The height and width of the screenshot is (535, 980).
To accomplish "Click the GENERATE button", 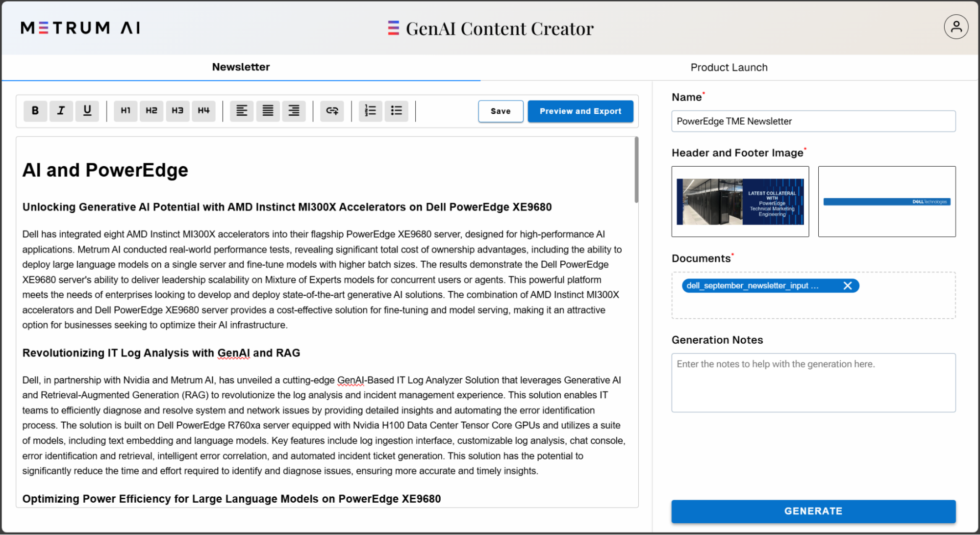I will [x=813, y=511].
